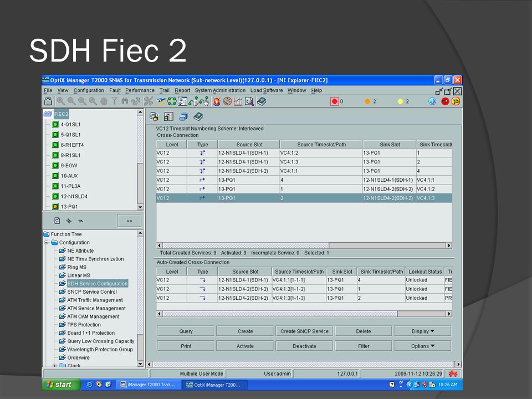Screen dimensions: 532x399
Task: Open the performance chart icon
Action: [238, 101]
